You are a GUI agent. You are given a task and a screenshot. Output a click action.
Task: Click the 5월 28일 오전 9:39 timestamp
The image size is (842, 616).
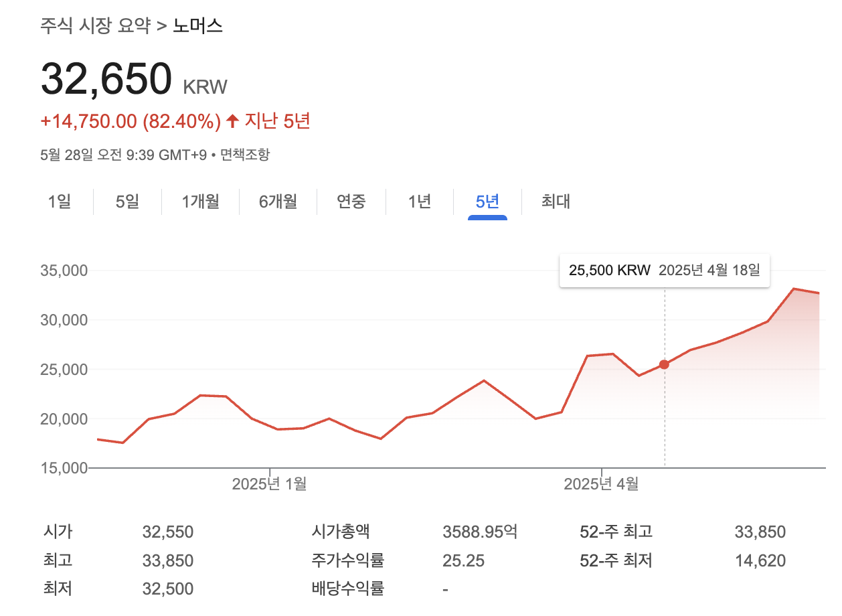tap(124, 155)
